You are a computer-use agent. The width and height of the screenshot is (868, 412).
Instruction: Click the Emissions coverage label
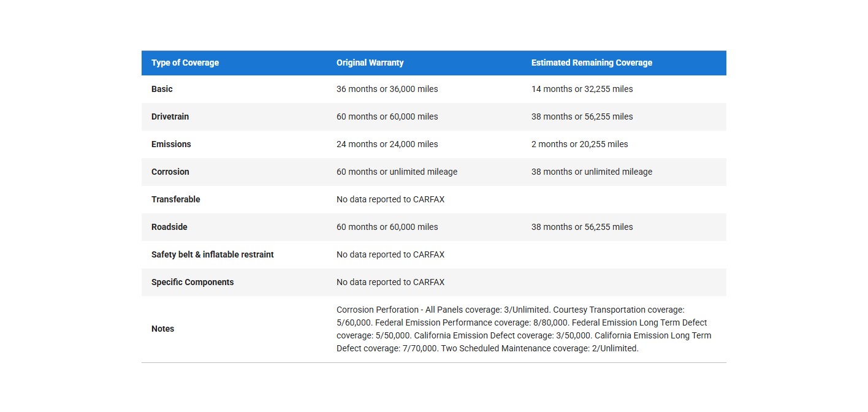pos(171,144)
